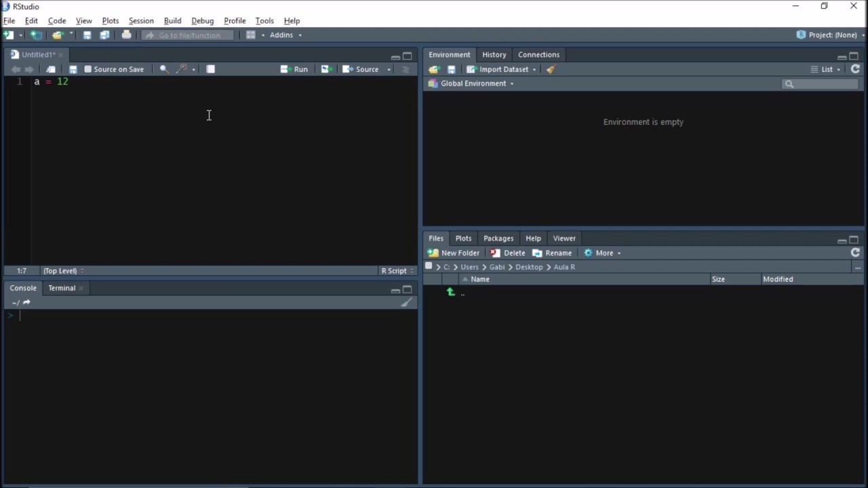The image size is (868, 488).
Task: Close the Untitled1 script tab
Action: 60,55
